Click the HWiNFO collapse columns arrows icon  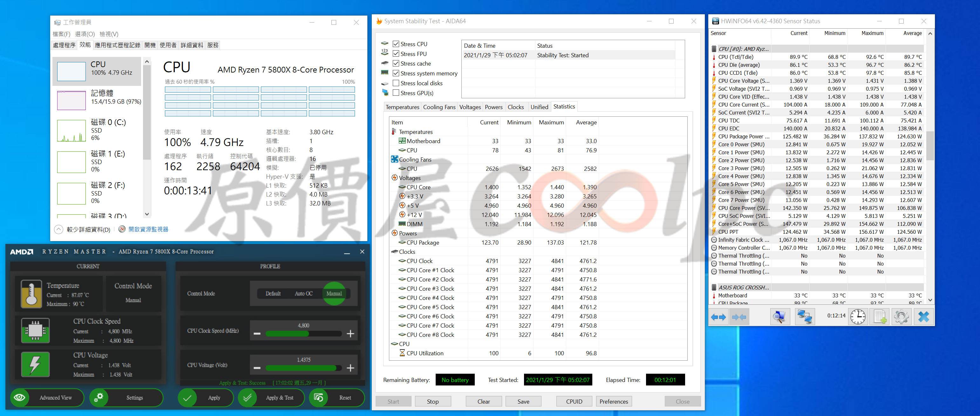point(739,317)
